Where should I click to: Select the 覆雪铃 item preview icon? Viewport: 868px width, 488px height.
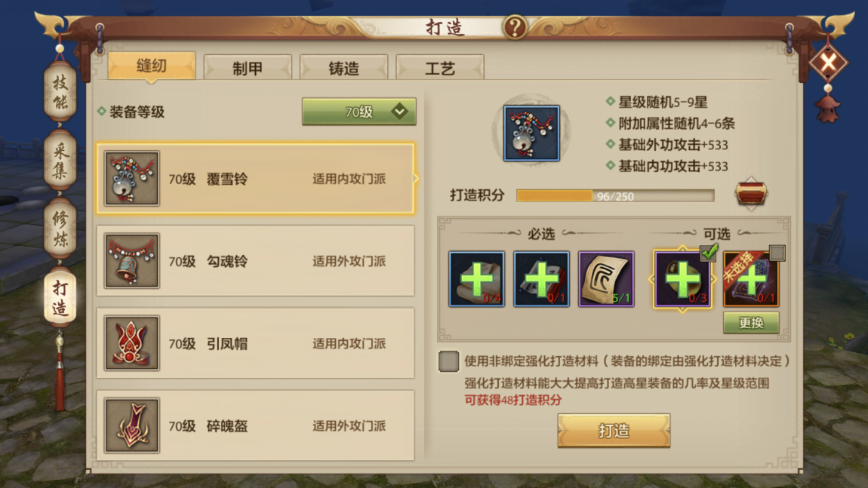pos(531,134)
